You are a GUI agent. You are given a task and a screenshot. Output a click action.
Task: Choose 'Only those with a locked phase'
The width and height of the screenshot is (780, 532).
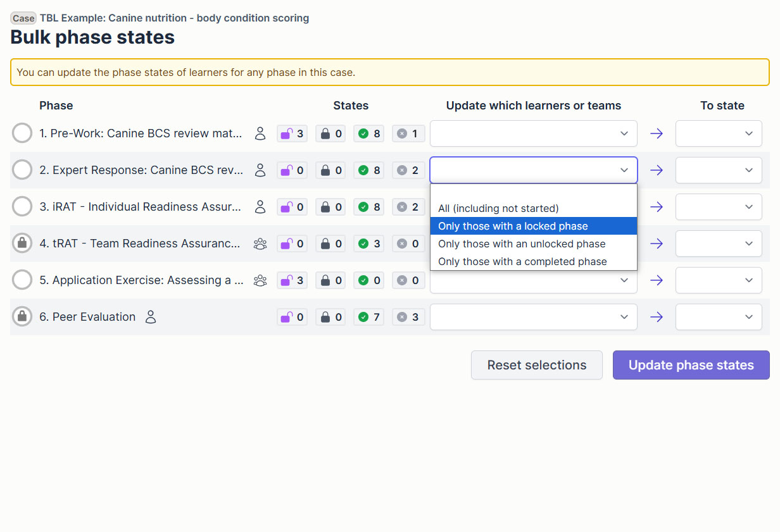tap(533, 226)
